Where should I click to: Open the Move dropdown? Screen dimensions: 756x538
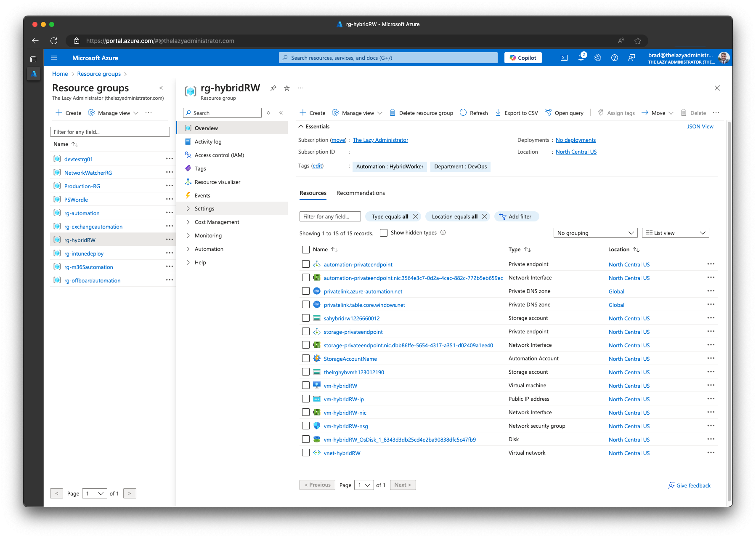(x=658, y=113)
